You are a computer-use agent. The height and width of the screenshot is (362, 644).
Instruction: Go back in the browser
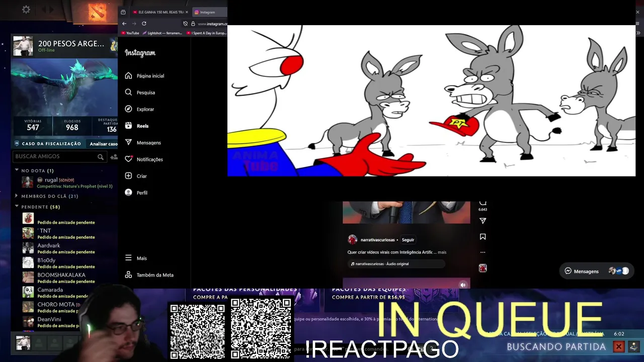pyautogui.click(x=124, y=24)
